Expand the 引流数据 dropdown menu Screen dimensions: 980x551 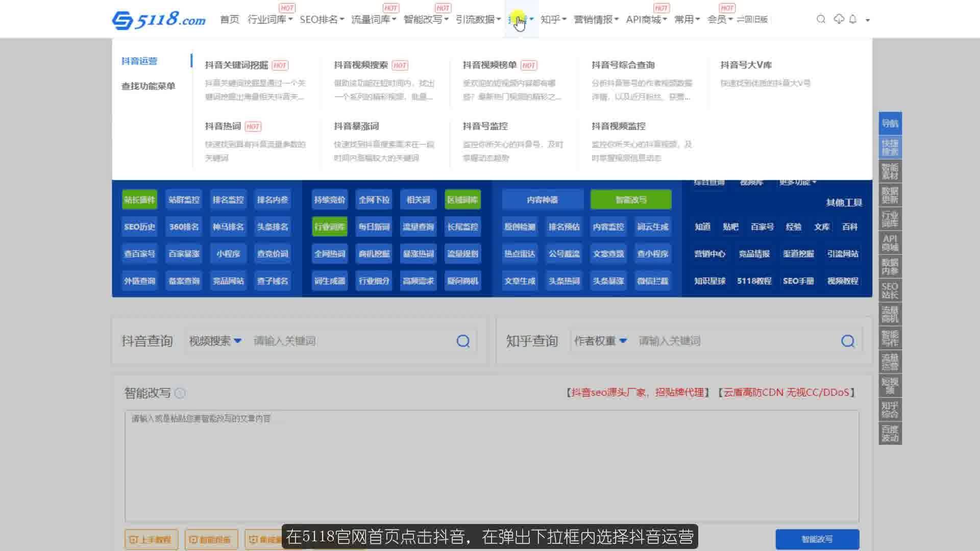(x=478, y=19)
